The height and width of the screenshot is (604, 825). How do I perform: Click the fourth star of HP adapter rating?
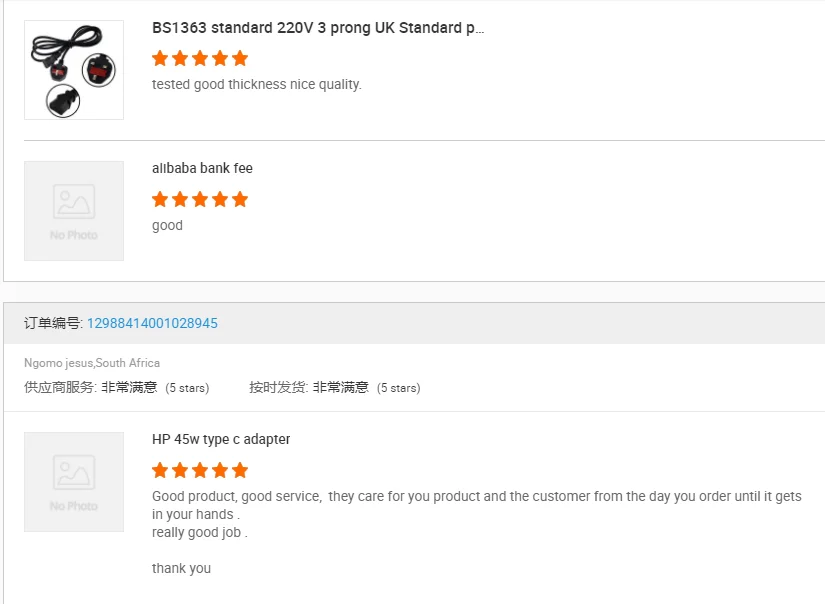(220, 470)
